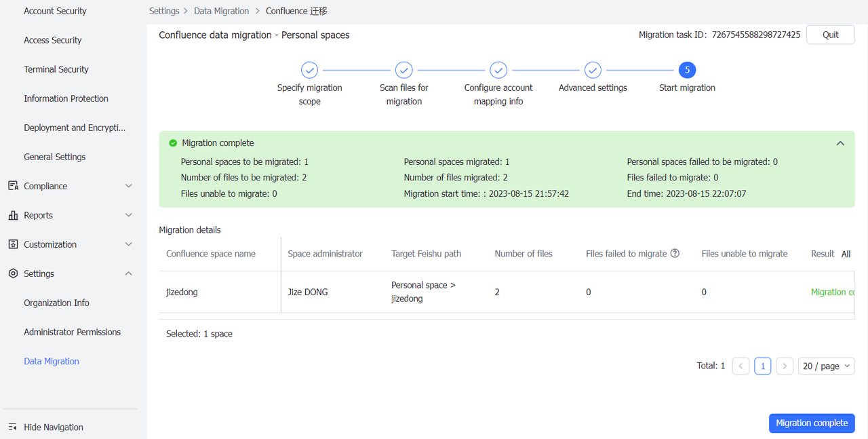This screenshot has width=868, height=439.
Task: Click the Quit button
Action: (831, 35)
